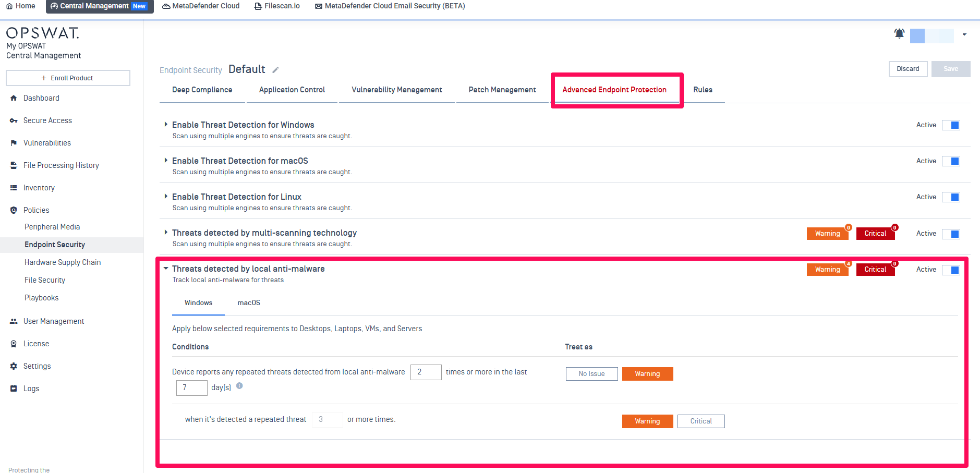Click the flag icon for Vulnerabilities

coord(14,143)
